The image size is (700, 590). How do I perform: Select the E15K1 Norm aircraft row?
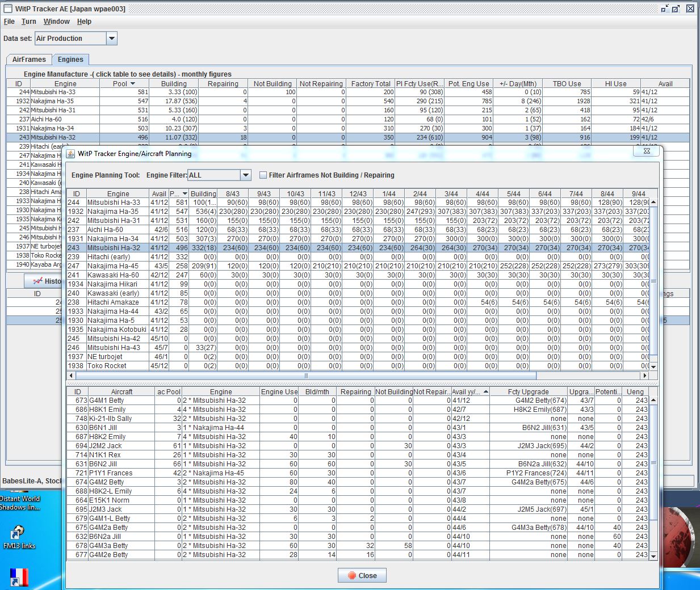[358, 500]
